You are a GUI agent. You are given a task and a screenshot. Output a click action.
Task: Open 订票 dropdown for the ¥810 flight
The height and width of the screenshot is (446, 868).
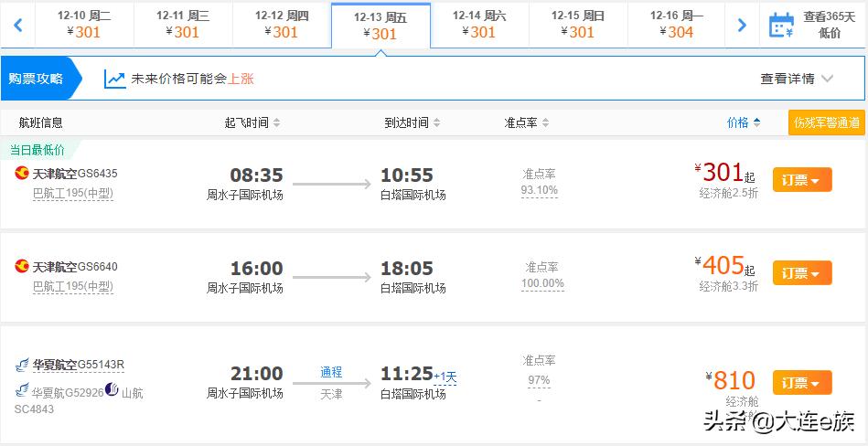point(802,382)
